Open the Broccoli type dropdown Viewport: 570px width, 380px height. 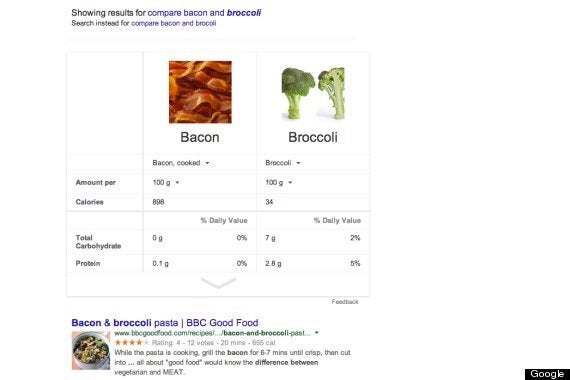[x=283, y=163]
